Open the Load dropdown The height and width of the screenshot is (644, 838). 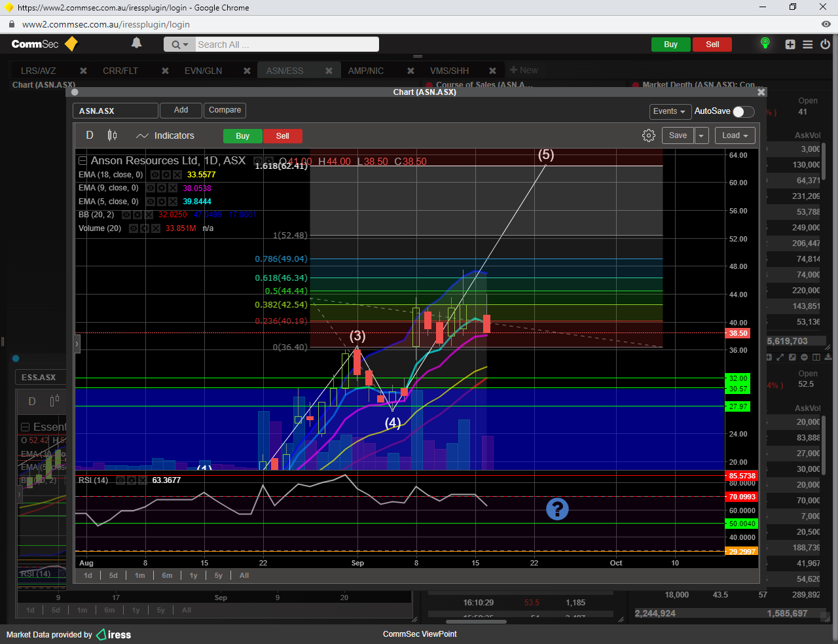[735, 135]
